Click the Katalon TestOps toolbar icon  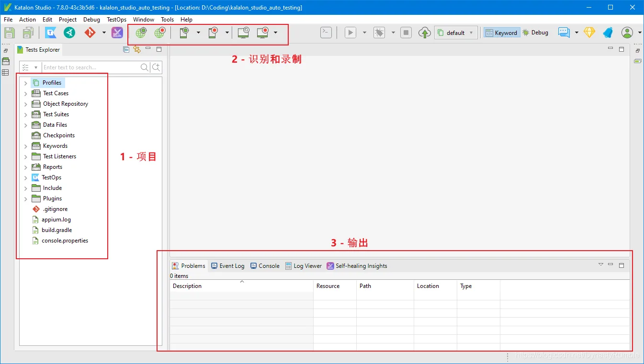point(51,33)
